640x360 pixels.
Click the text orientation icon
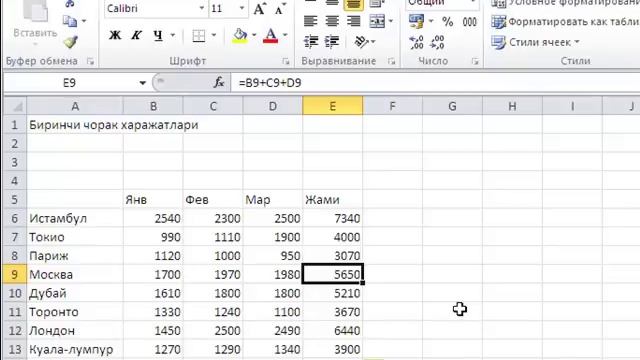click(x=361, y=42)
